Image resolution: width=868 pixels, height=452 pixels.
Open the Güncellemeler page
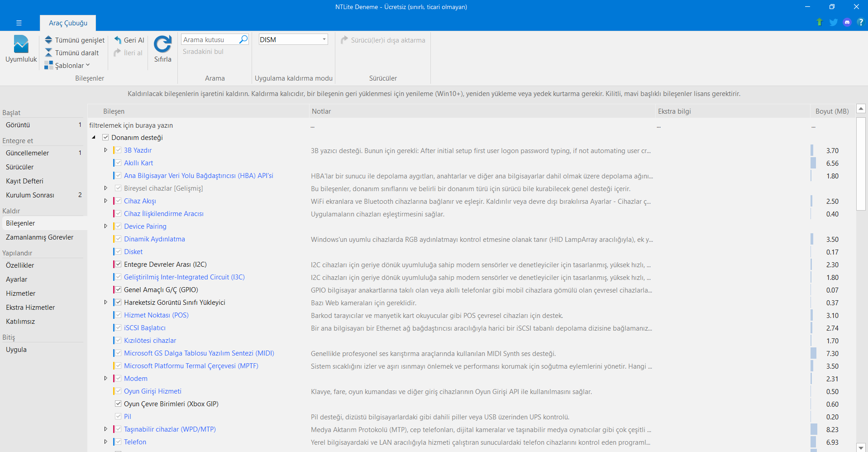coord(43,153)
